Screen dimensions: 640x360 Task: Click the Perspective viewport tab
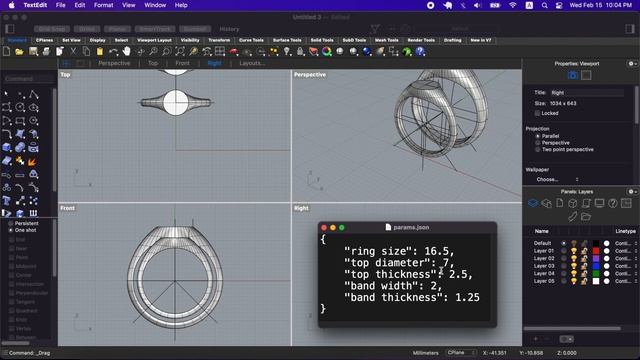pos(114,63)
